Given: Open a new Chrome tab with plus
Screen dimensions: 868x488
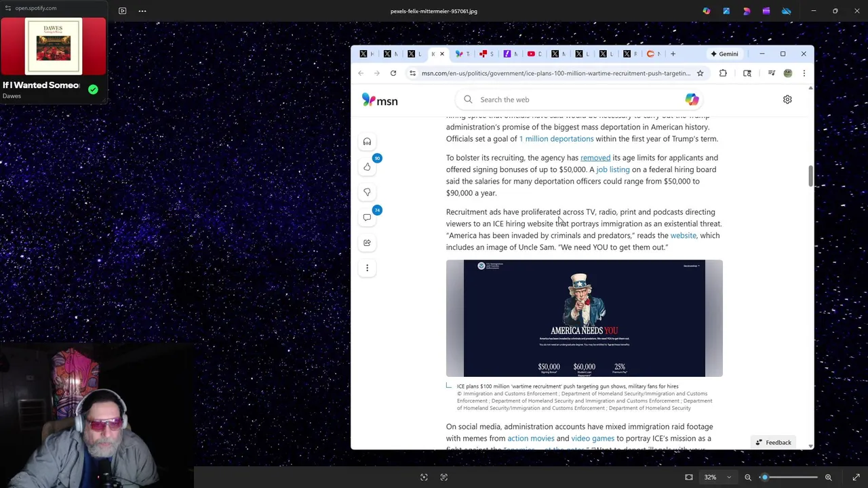Looking at the screenshot, I should tap(673, 54).
